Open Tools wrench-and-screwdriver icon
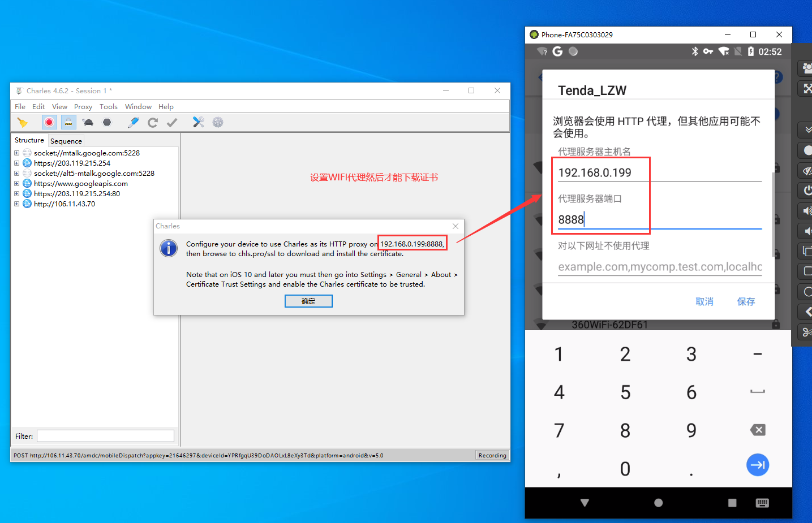Image resolution: width=812 pixels, height=523 pixels. [198, 122]
